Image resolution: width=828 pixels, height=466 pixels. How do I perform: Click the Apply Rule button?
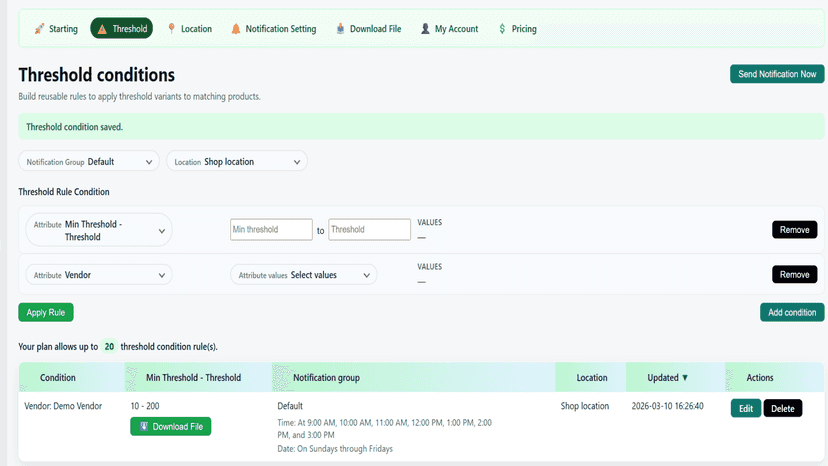46,312
